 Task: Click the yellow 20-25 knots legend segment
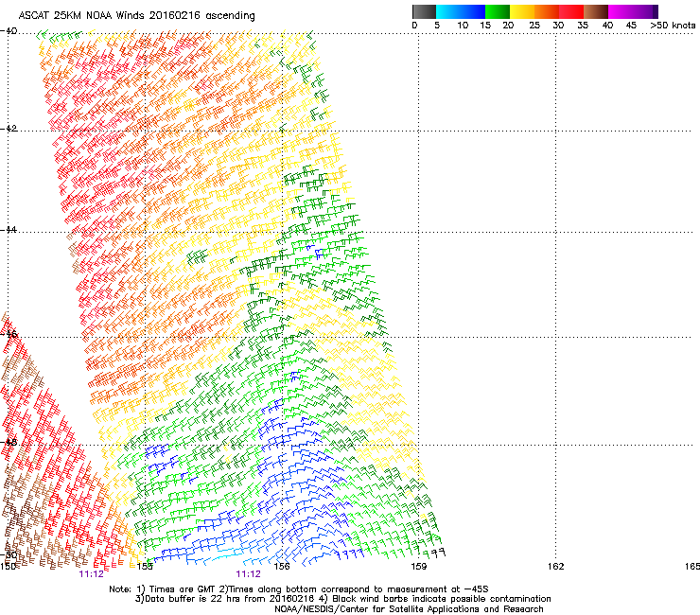click(x=522, y=11)
